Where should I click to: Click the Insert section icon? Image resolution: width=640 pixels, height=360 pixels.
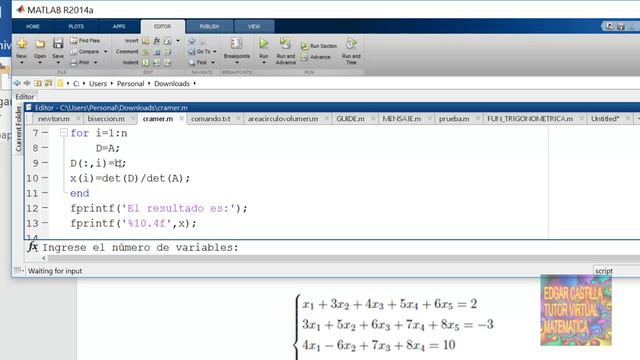coord(146,41)
